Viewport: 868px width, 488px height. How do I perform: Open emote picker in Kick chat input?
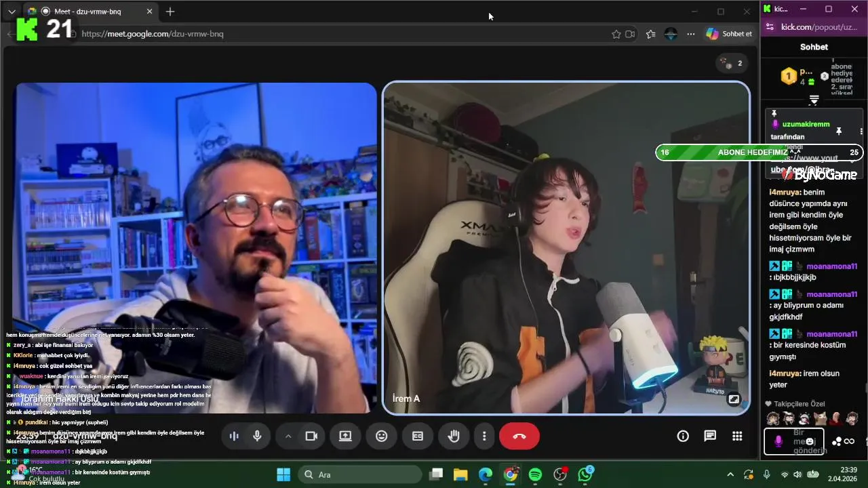pyautogui.click(x=810, y=441)
